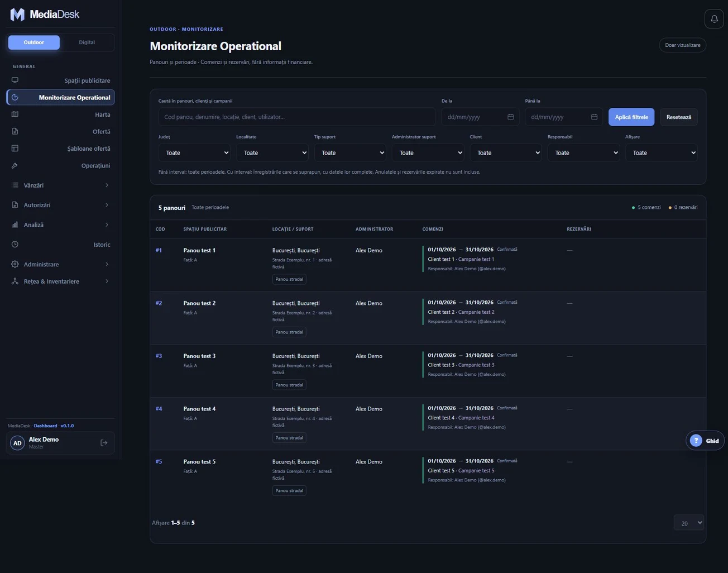Apply filters with Aplică filtrele
The image size is (728, 573).
631,117
